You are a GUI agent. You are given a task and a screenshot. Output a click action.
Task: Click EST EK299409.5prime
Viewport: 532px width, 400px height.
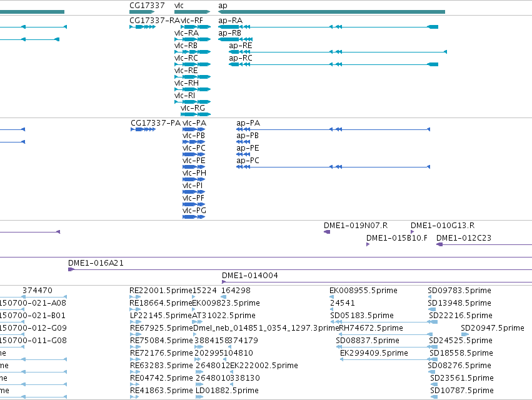pyautogui.click(x=374, y=353)
